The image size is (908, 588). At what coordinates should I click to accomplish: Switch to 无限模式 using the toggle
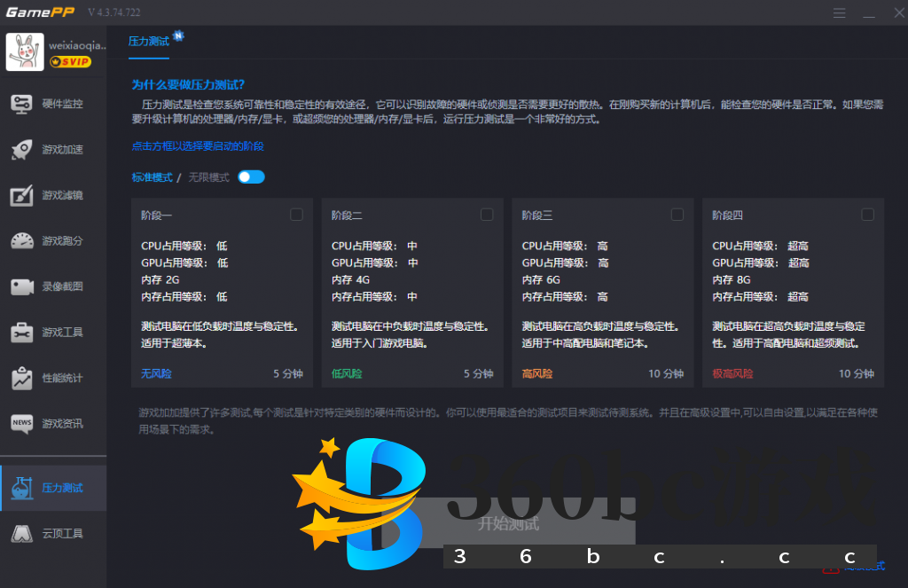(249, 176)
